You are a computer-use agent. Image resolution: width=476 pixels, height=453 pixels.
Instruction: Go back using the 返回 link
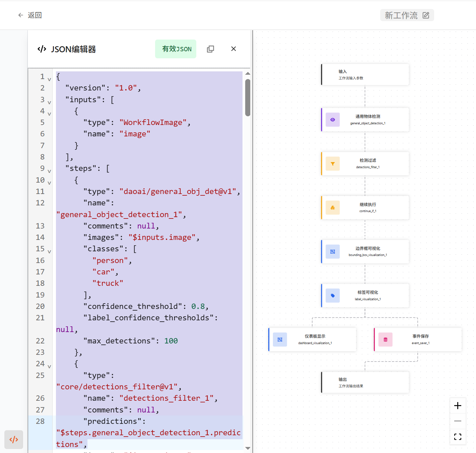coord(30,15)
